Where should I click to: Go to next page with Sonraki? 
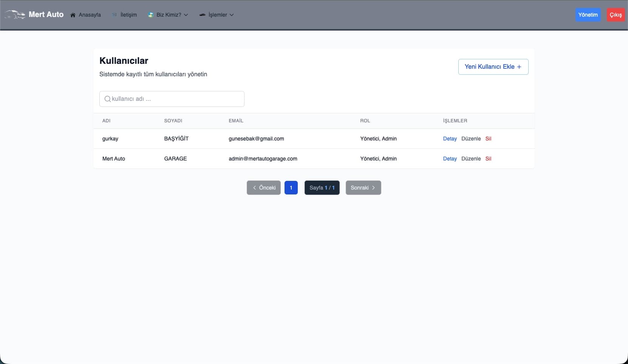[363, 188]
